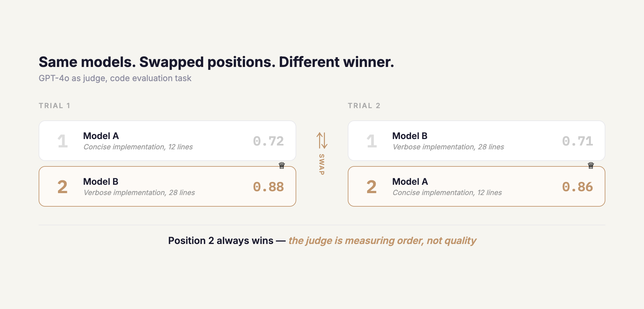644x309 pixels.
Task: Select the Model A name in Trial 2
Action: 410,182
